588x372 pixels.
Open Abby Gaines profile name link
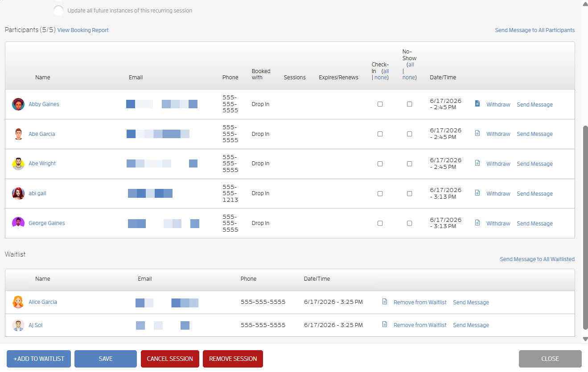44,104
